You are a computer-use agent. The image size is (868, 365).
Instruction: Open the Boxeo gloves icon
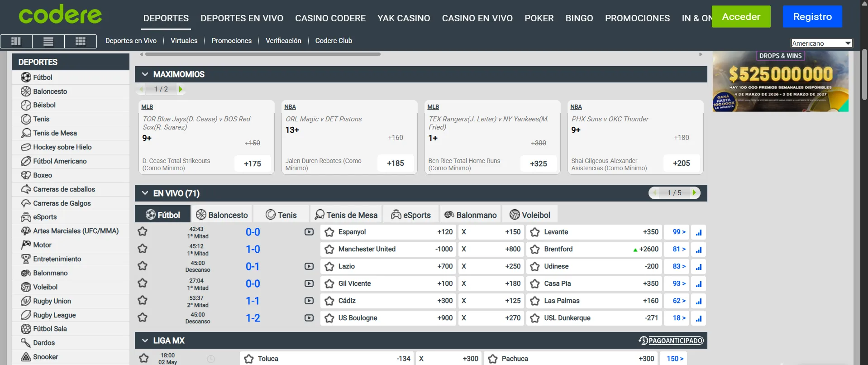pyautogui.click(x=26, y=175)
